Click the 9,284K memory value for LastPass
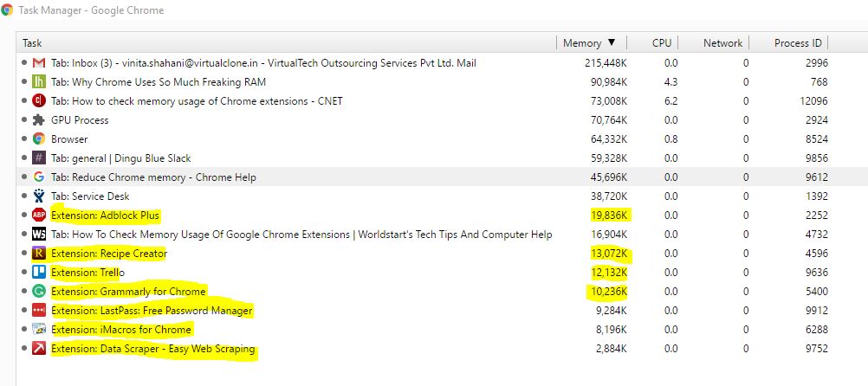 (x=612, y=310)
